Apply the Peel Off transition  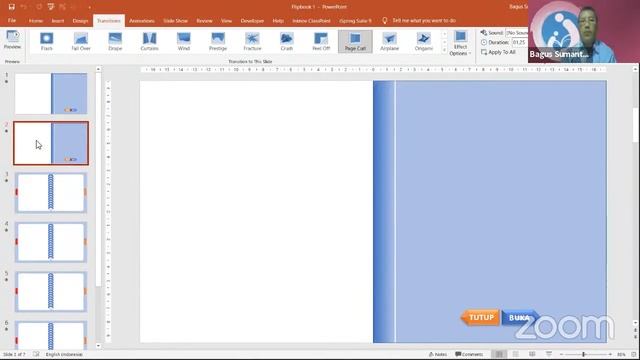[321, 41]
